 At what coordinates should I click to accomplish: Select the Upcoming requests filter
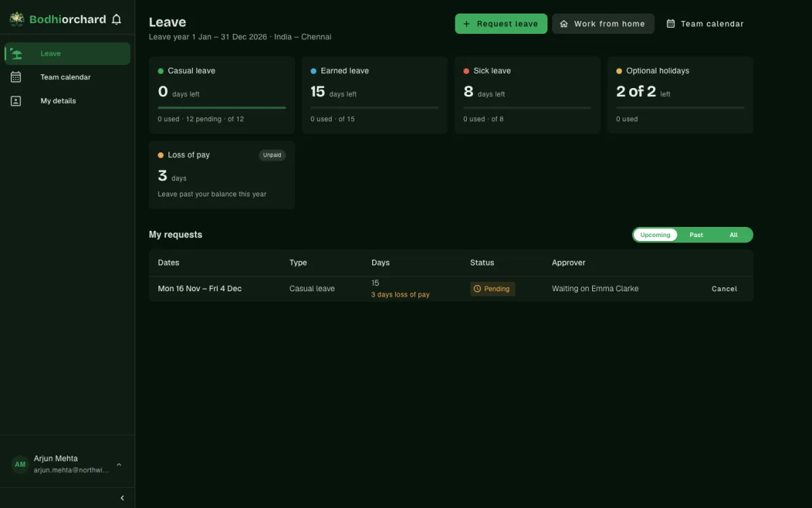[x=655, y=235]
